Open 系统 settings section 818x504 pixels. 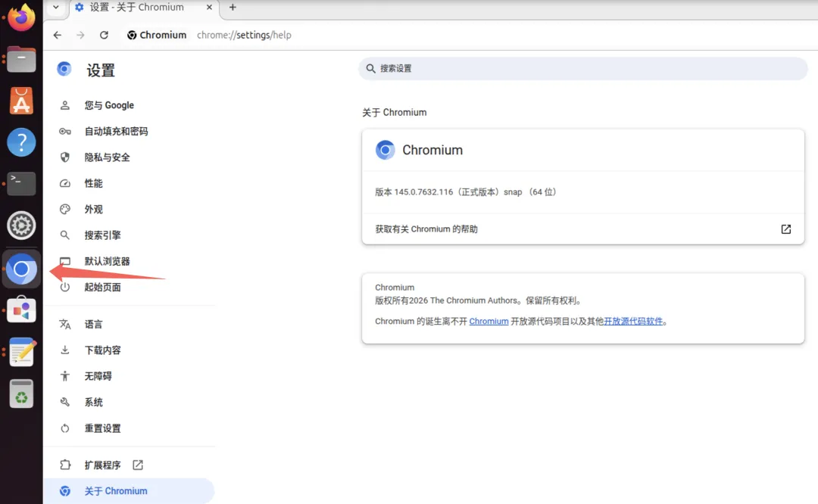(130, 403)
